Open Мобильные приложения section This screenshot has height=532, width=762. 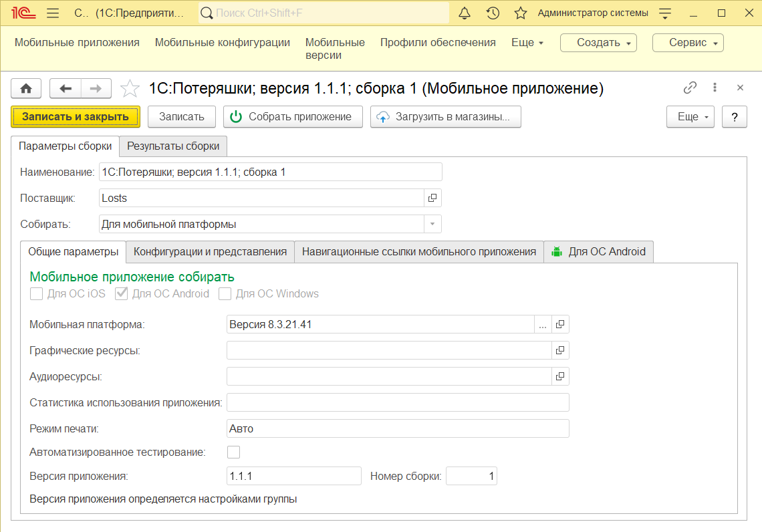pyautogui.click(x=77, y=43)
